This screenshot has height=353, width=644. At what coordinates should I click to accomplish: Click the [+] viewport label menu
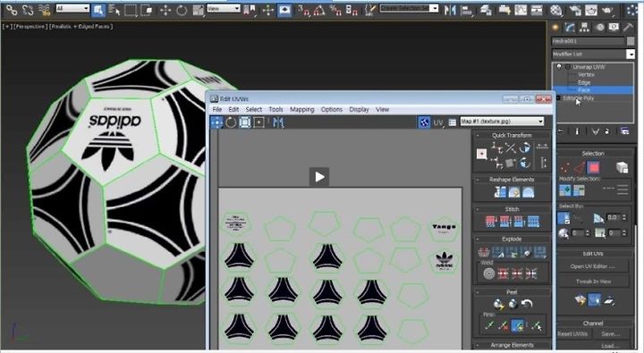click(7, 26)
